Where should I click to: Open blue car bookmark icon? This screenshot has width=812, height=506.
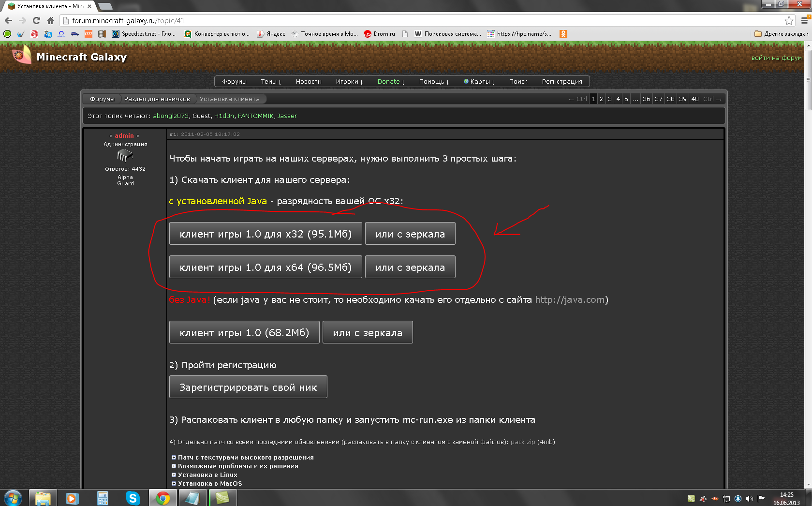pos(75,34)
